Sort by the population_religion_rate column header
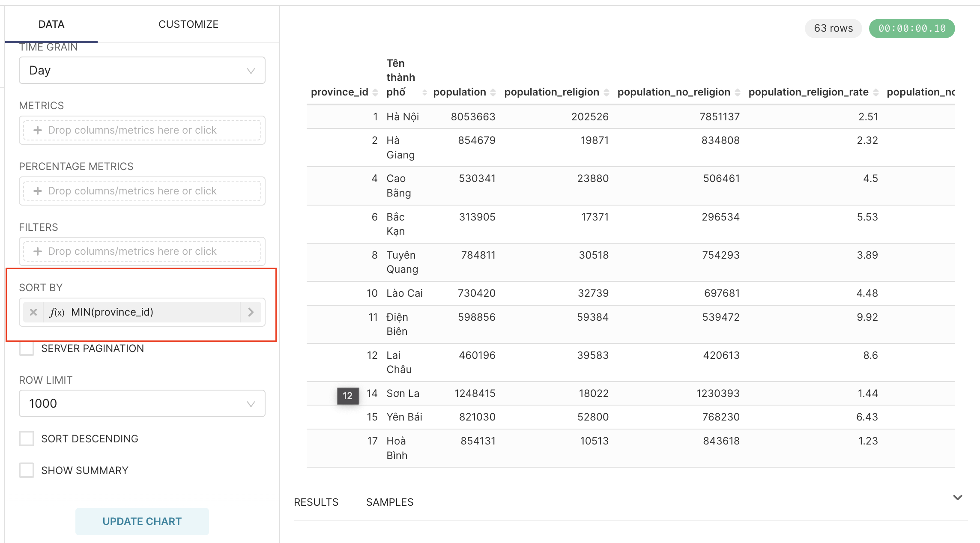Screen dimensions: 980x543 [808, 92]
